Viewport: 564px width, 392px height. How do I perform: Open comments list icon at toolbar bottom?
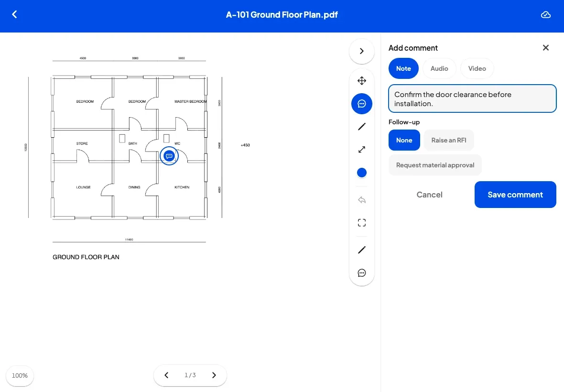pos(362,273)
